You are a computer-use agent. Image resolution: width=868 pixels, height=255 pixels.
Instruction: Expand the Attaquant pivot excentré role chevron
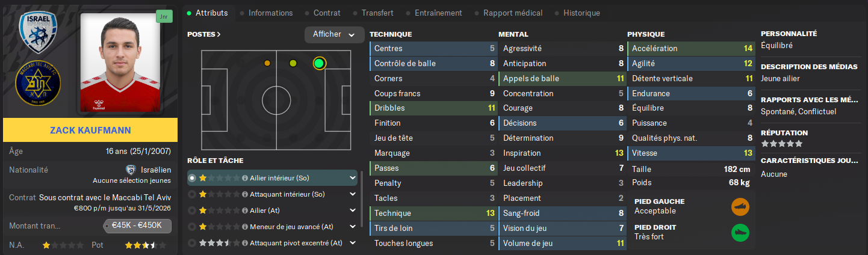click(352, 243)
